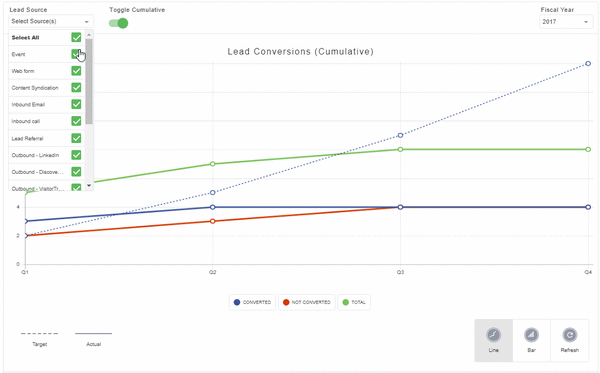This screenshot has width=600, height=373.
Task: Click the Q4 target data point
Action: 588,64
